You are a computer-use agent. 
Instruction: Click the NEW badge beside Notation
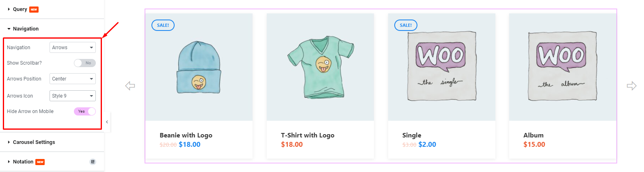pos(40,162)
